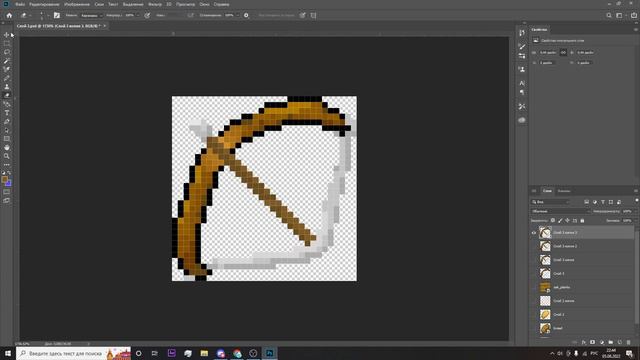
Task: Open smoothing options gear icon
Action: [x=246, y=16]
